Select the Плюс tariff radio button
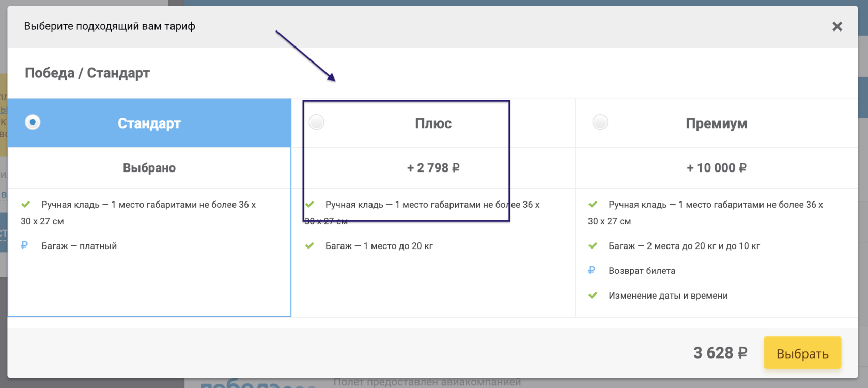Screen dimensions: 868x388 pyautogui.click(x=316, y=122)
